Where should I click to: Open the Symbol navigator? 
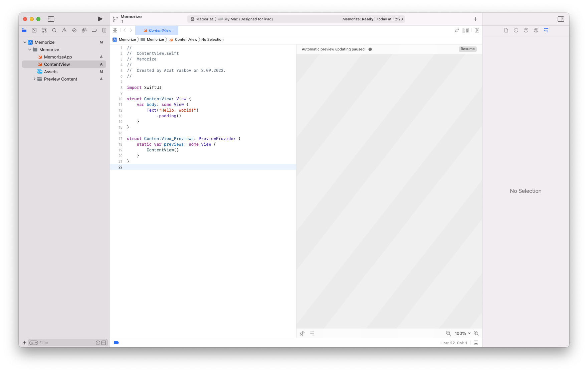coord(44,30)
